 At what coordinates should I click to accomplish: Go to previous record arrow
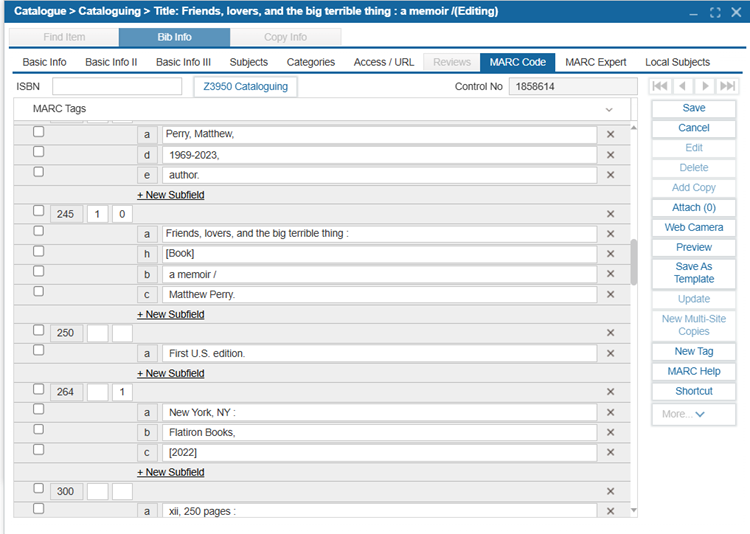tap(683, 86)
